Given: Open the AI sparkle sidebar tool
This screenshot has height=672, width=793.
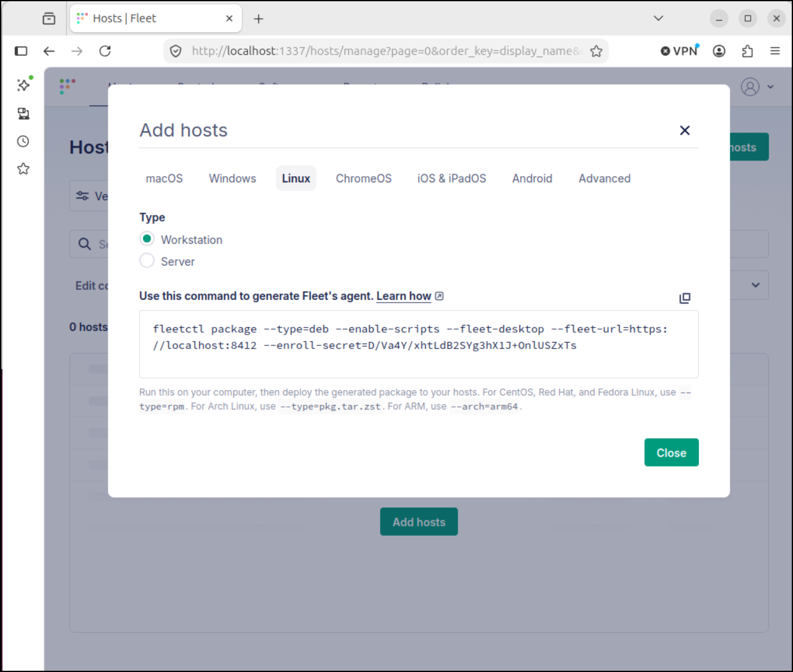Looking at the screenshot, I should tap(24, 85).
